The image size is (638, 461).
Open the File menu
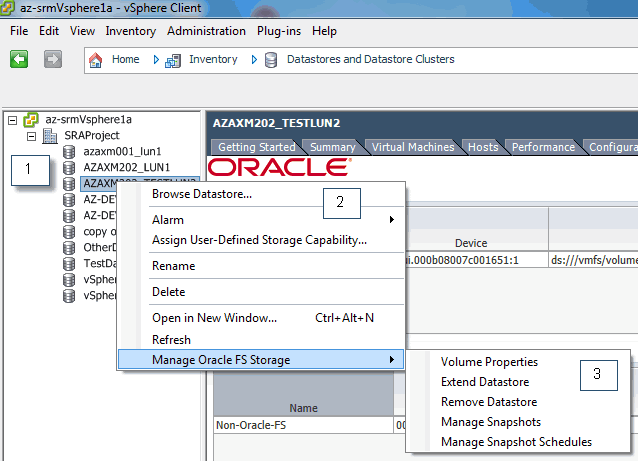coord(19,31)
